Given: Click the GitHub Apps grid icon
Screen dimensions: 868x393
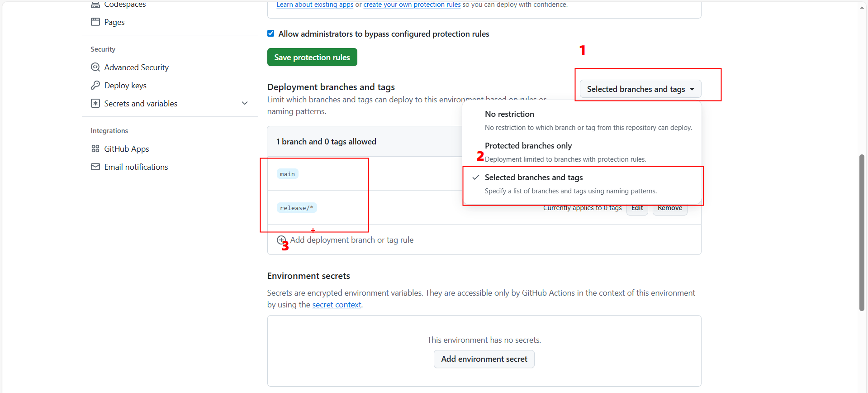Looking at the screenshot, I should 95,149.
